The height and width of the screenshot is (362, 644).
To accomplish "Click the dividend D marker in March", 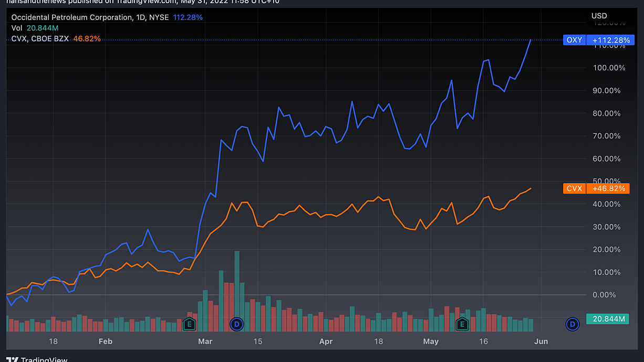I will (237, 324).
